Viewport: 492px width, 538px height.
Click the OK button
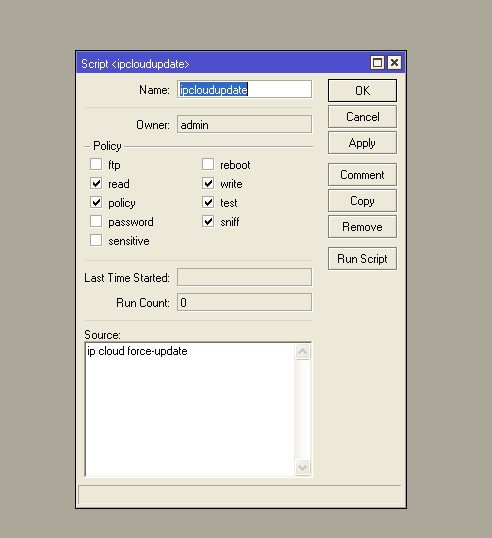pos(362,91)
